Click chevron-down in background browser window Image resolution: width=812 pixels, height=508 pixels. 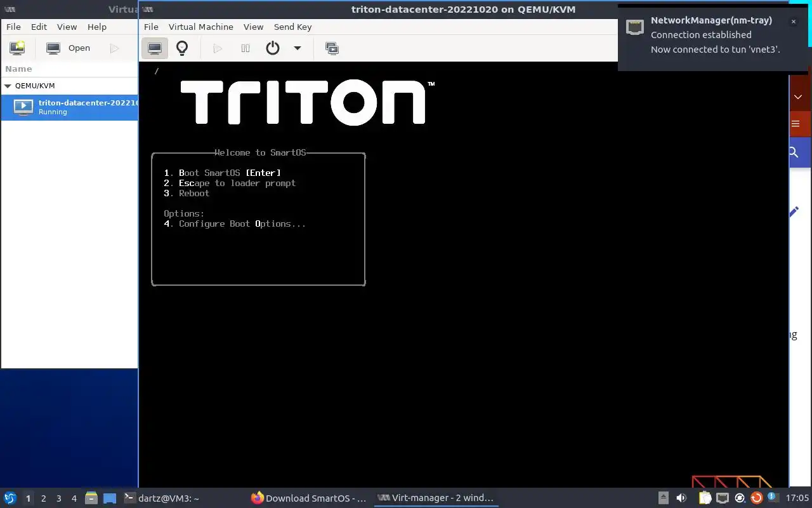click(798, 97)
